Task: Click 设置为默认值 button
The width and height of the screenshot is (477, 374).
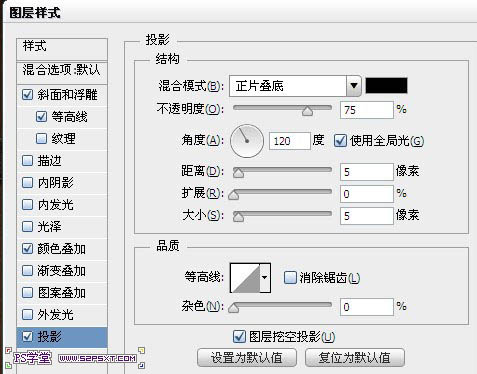Action: 247,358
